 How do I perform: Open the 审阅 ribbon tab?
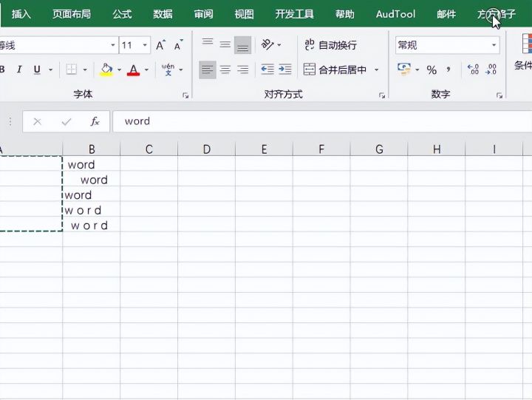(204, 14)
